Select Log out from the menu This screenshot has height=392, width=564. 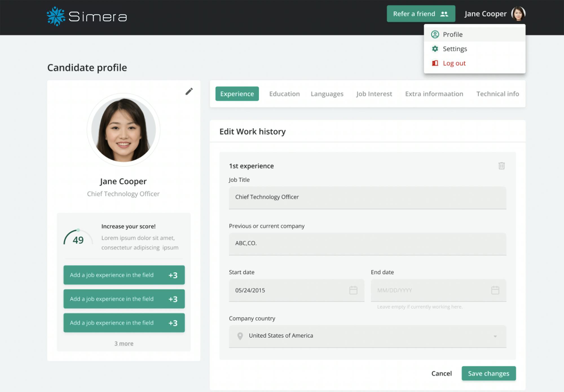tap(454, 63)
